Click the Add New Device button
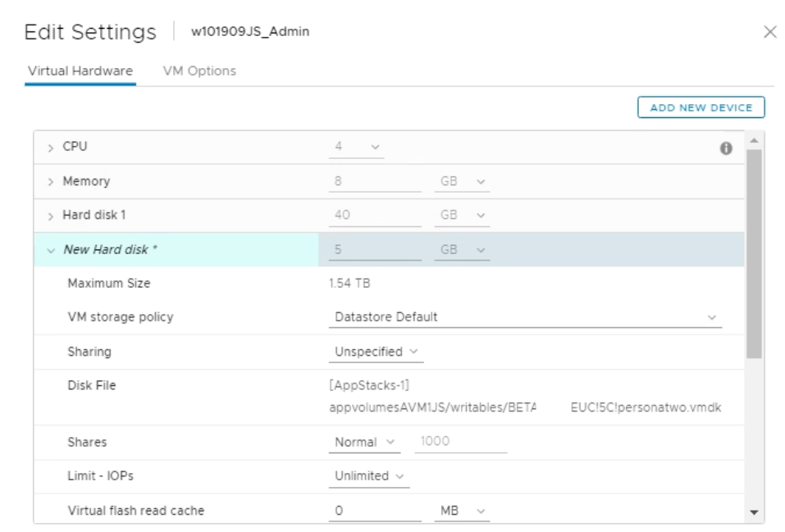Viewport: 785px width, 532px height. [701, 107]
